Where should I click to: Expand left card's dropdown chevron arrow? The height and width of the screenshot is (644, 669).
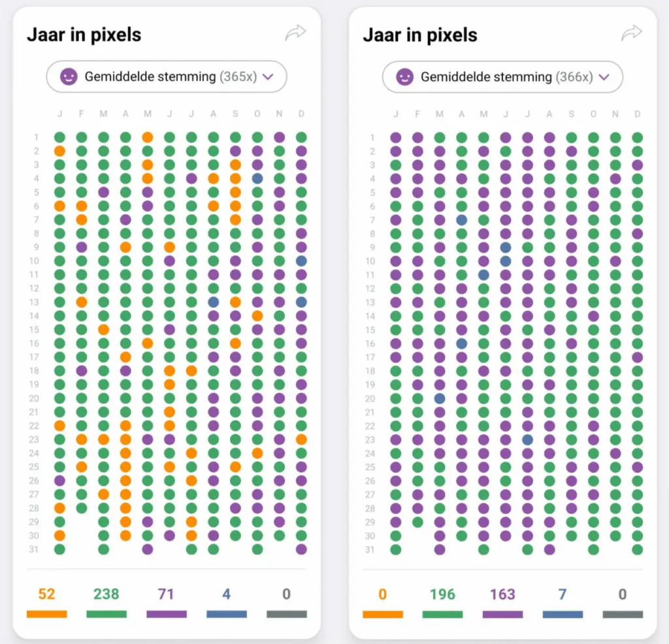pos(268,77)
